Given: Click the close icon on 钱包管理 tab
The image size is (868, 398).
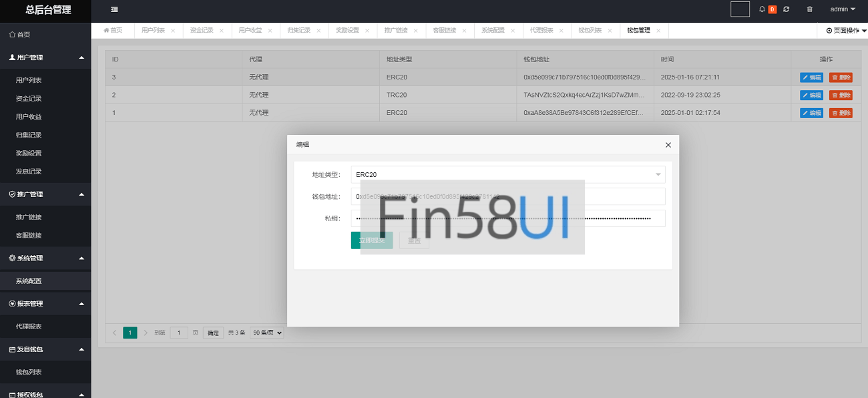Looking at the screenshot, I should click(658, 31).
